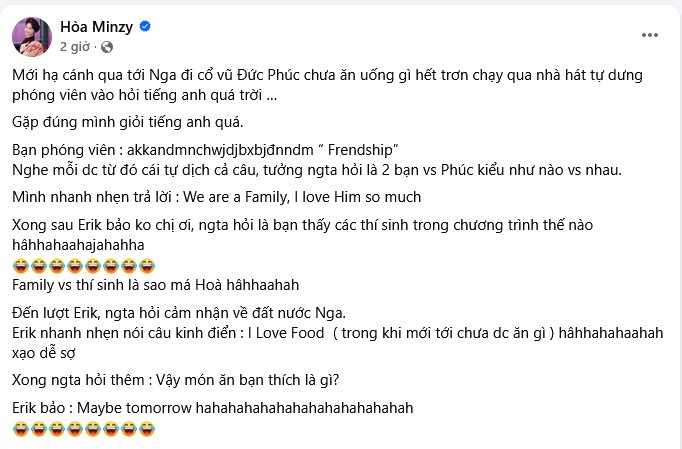Viewport: 682px width, 449px height.
Task: Click first laughing emoji in bottom emoji row
Action: 20,429
